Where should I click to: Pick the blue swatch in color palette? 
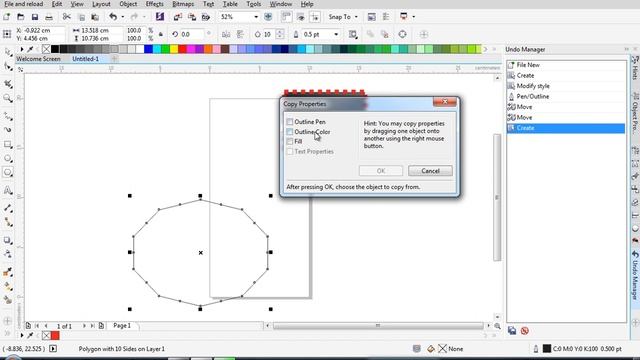point(148,49)
